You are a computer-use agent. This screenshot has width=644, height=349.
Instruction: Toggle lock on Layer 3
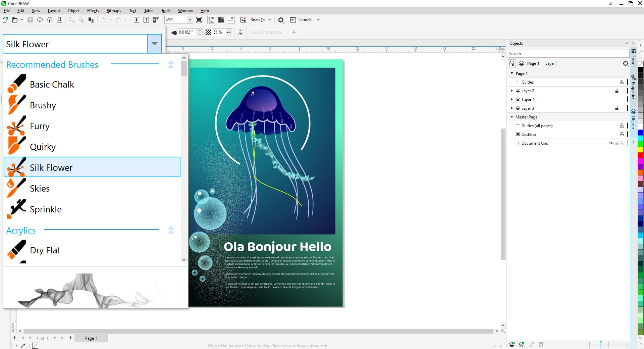616,108
